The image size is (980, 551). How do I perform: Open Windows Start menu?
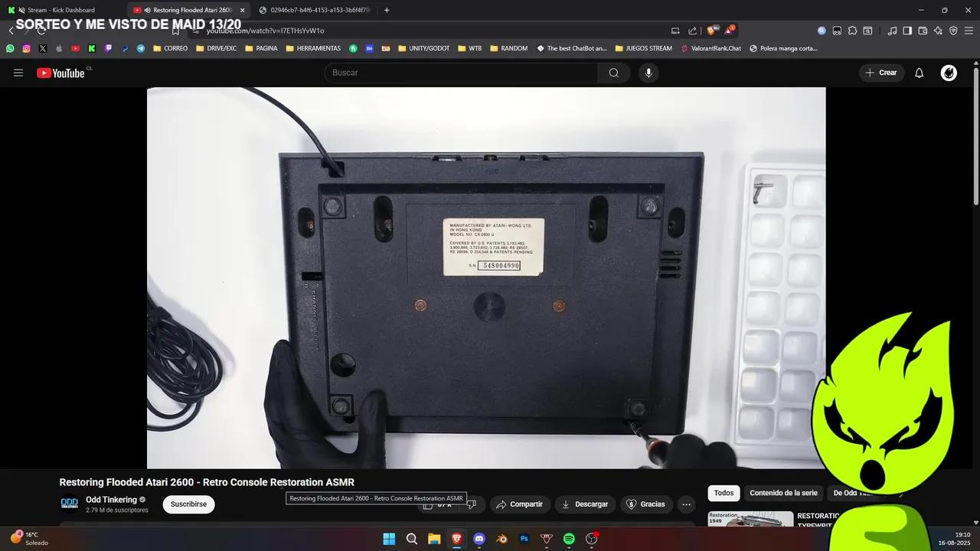coord(389,539)
